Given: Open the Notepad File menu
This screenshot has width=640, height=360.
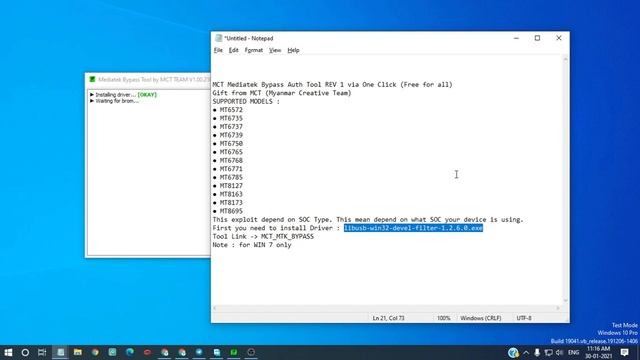Looking at the screenshot, I should coord(218,50).
